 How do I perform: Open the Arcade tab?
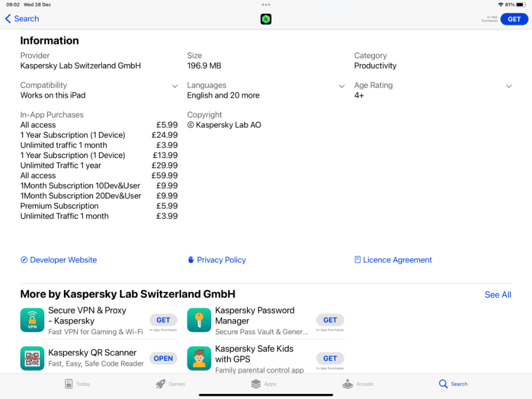358,384
